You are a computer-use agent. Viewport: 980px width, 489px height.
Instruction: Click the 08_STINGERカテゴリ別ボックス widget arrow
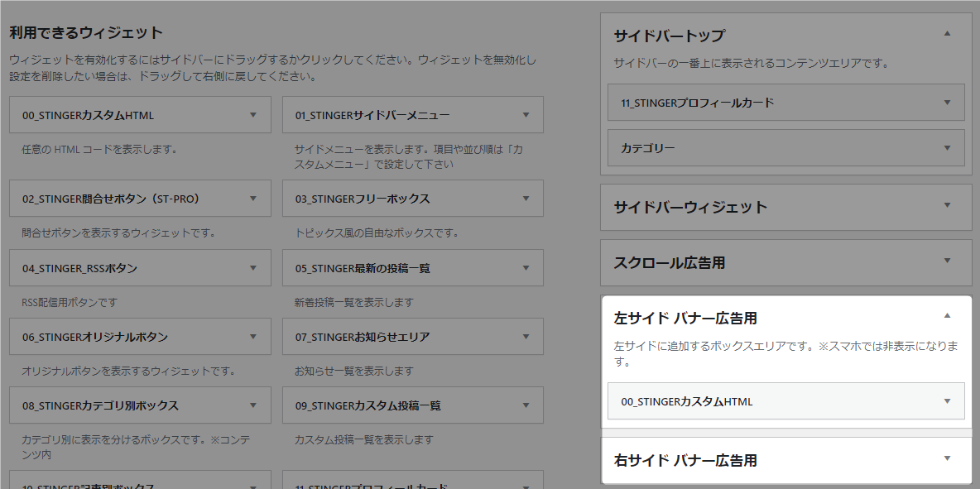(253, 405)
